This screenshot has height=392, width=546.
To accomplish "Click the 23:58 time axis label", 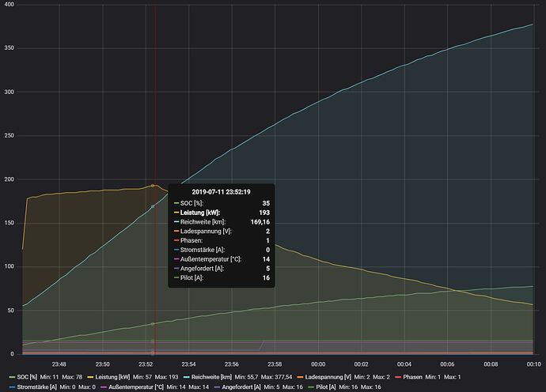I will tap(275, 364).
